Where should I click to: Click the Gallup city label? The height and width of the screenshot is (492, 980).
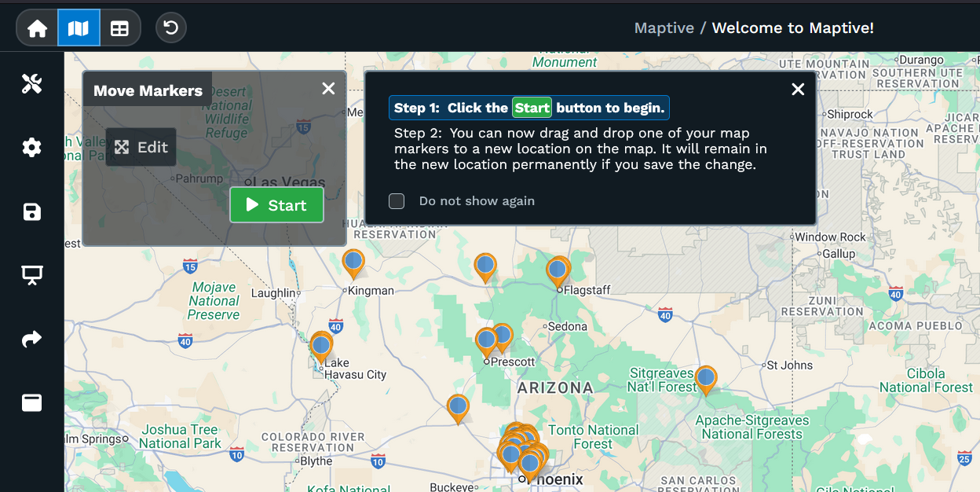tap(839, 254)
